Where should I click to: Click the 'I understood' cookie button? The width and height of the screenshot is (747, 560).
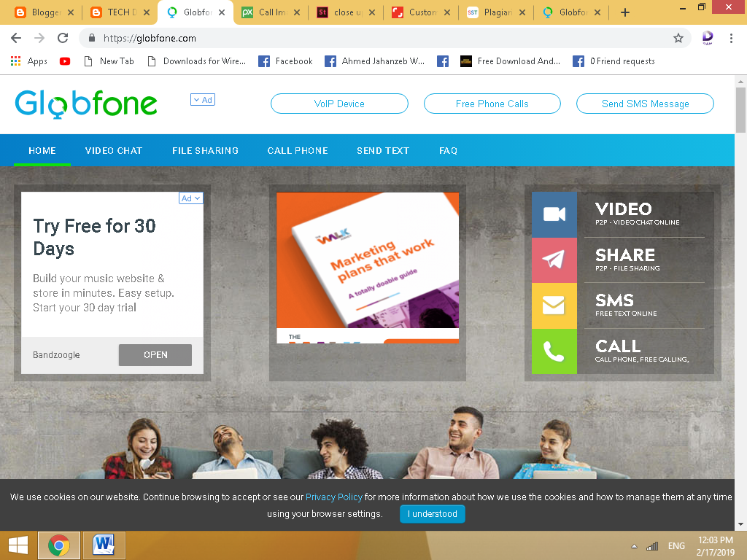432,514
